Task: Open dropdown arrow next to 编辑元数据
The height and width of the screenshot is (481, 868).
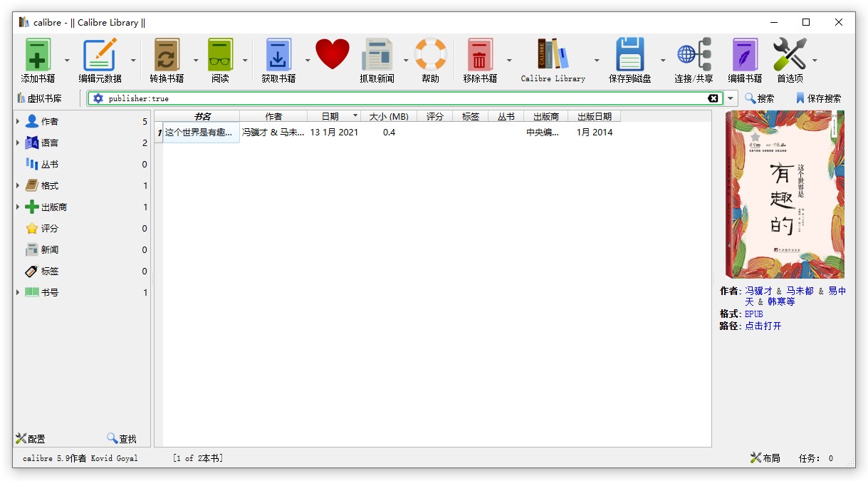Action: click(x=133, y=60)
